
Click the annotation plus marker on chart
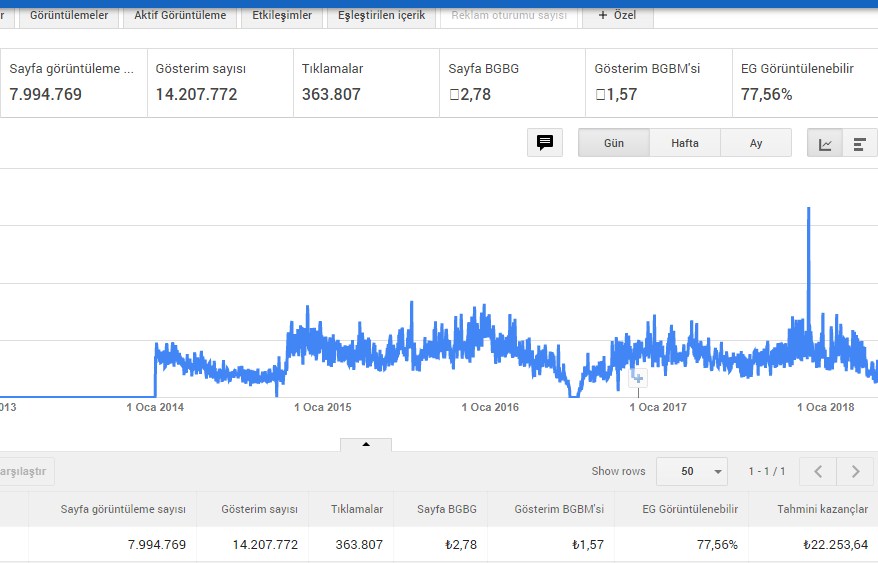638,378
